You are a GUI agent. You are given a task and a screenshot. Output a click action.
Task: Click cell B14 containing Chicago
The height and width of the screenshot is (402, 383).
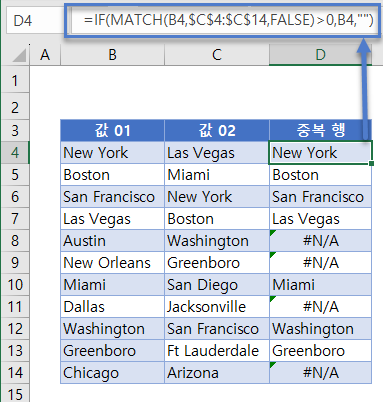coord(112,373)
